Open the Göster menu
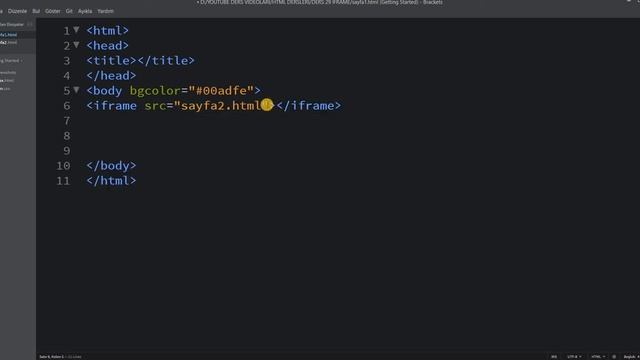Image resolution: width=640 pixels, height=360 pixels. click(x=53, y=11)
